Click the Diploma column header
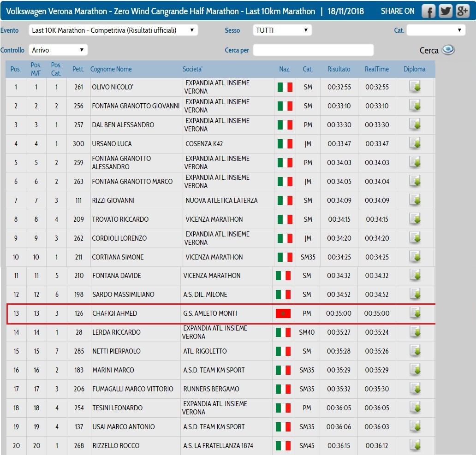Viewport: 476px width, 455px height. tap(414, 69)
